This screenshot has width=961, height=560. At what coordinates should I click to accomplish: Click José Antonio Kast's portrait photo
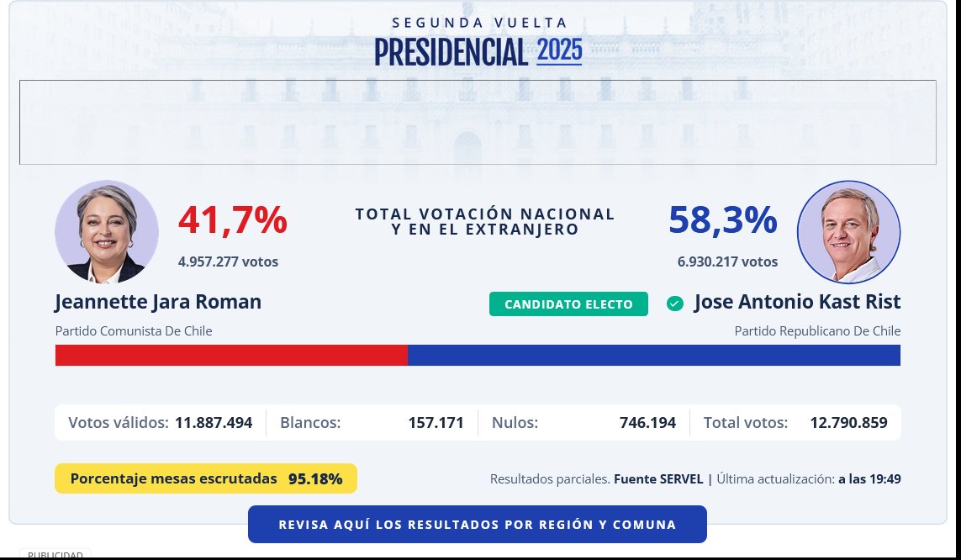[x=848, y=231]
